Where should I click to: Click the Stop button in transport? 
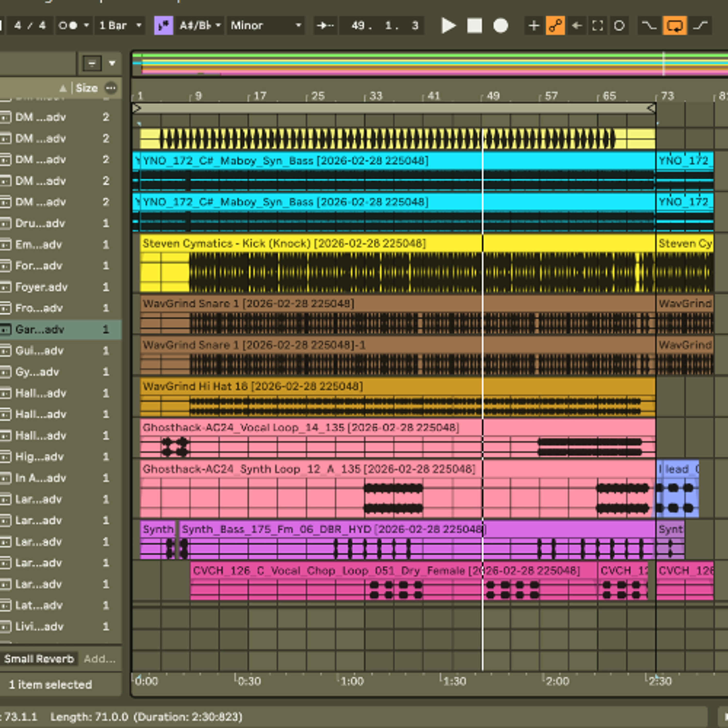coord(474,26)
